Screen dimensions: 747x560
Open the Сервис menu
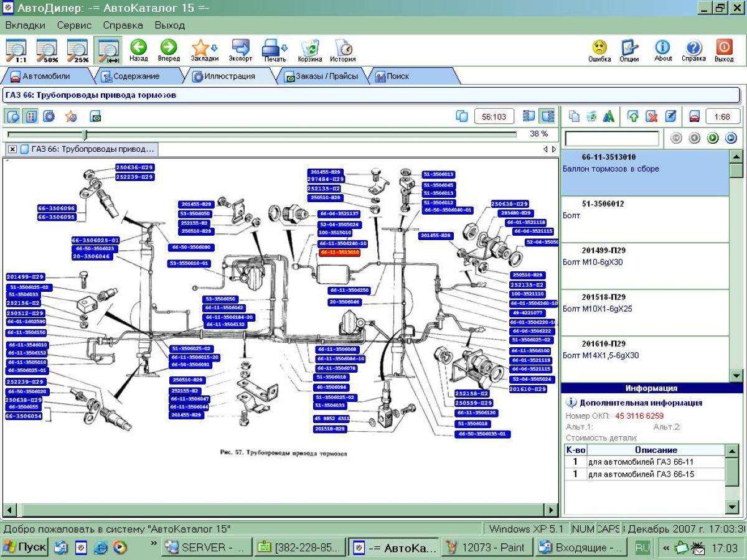[x=74, y=26]
